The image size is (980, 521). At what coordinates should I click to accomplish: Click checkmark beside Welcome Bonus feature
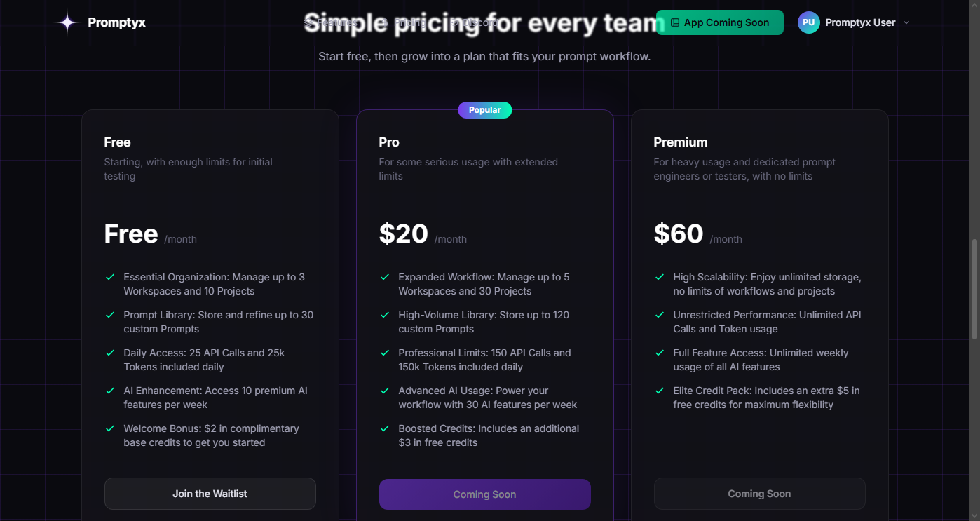pos(110,428)
